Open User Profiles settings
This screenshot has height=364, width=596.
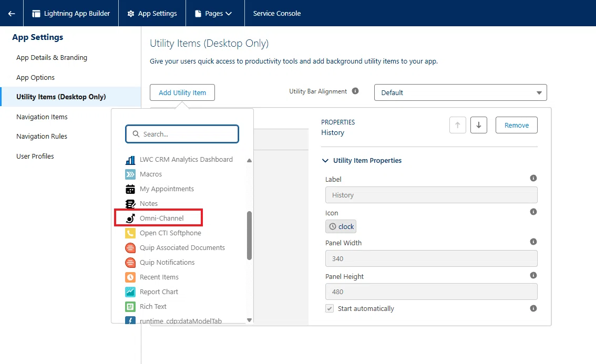pos(35,156)
